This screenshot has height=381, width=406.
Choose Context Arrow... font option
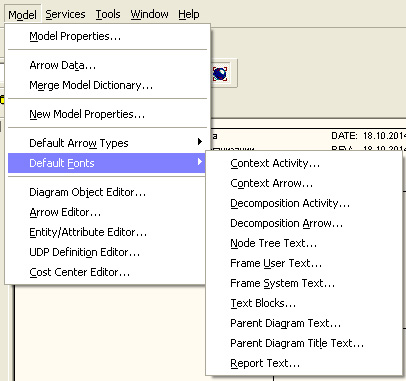click(304, 183)
